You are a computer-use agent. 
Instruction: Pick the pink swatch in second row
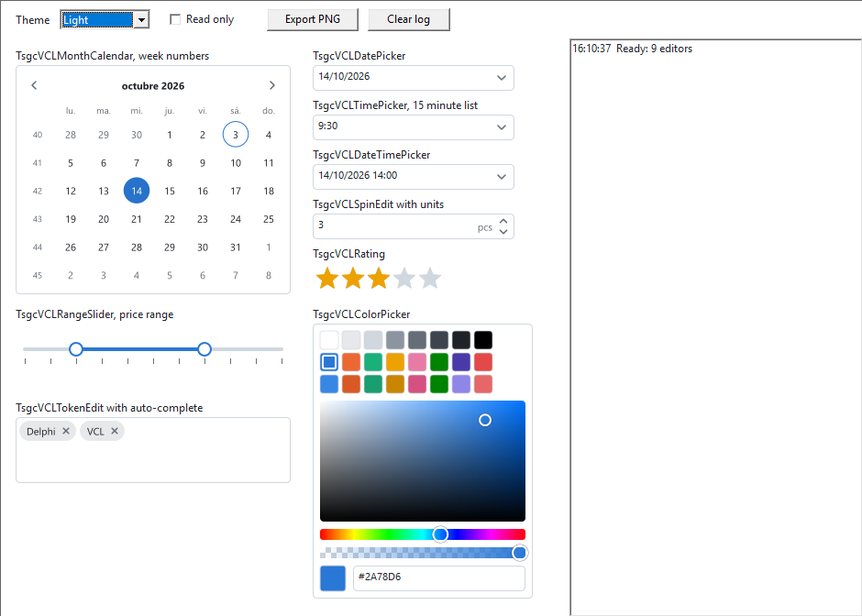pyautogui.click(x=417, y=362)
